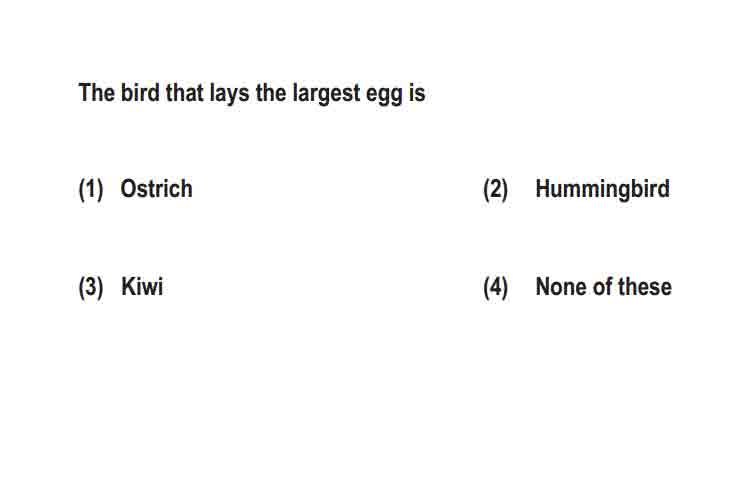Click the second the before largest
This screenshot has height=500, width=750.
pyautogui.click(x=271, y=92)
